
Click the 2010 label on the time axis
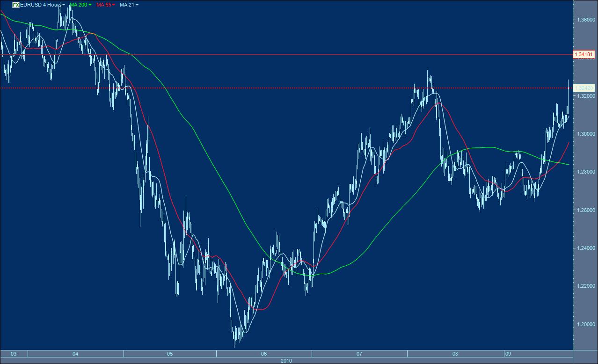click(286, 360)
